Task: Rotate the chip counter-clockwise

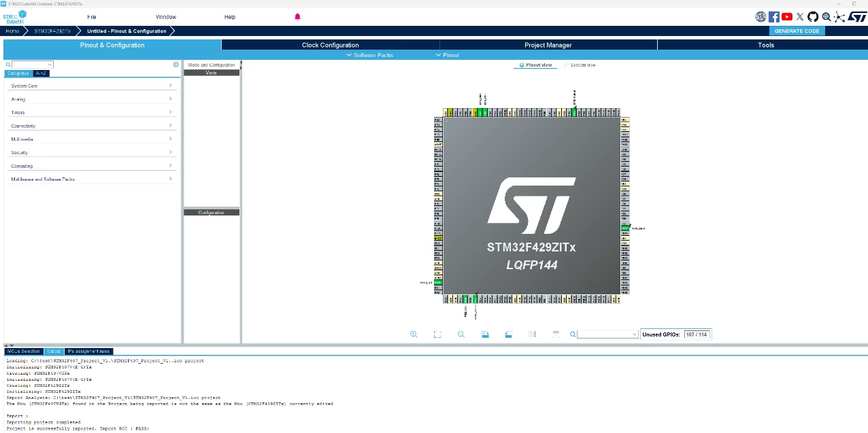Action: point(508,334)
